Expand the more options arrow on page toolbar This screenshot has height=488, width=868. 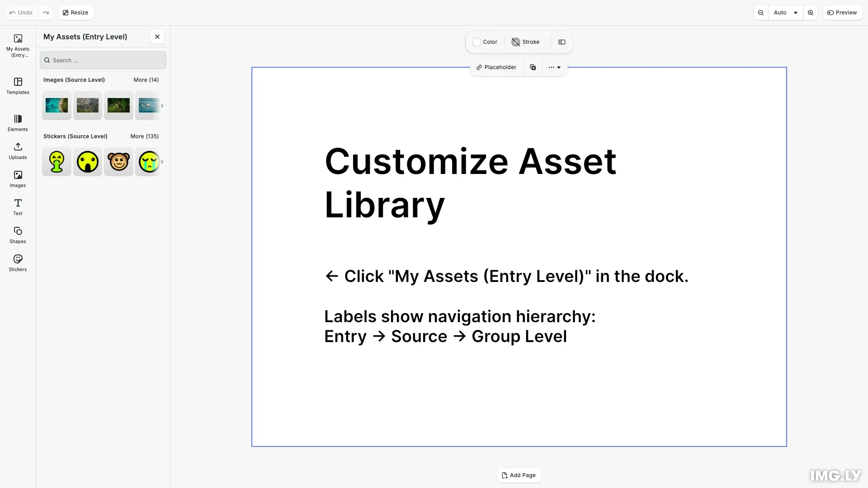click(555, 67)
